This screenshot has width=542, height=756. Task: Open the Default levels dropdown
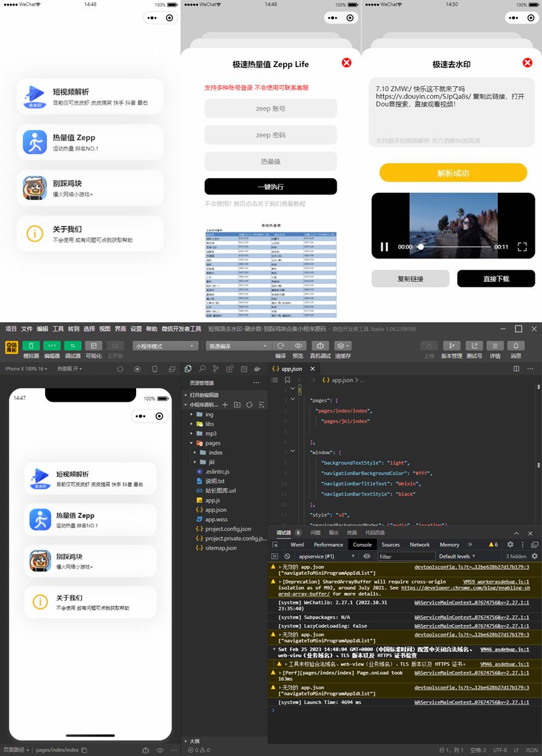[x=457, y=557]
